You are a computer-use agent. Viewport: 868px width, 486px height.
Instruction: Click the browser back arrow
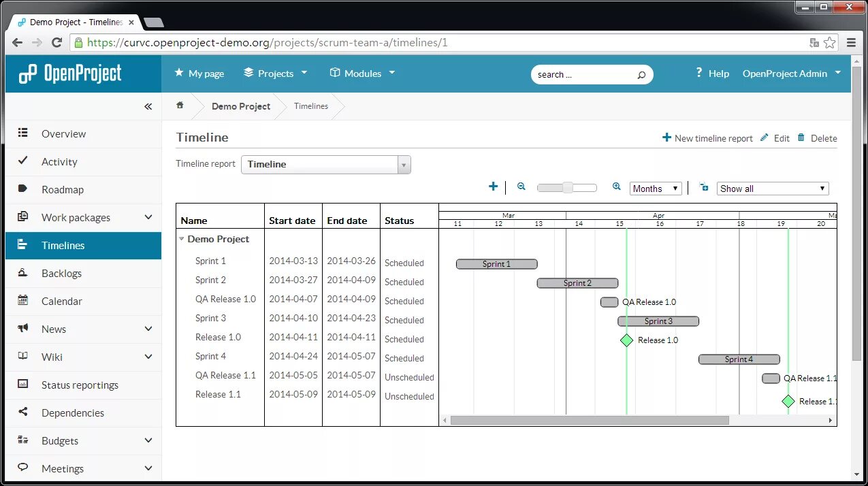pyautogui.click(x=18, y=42)
